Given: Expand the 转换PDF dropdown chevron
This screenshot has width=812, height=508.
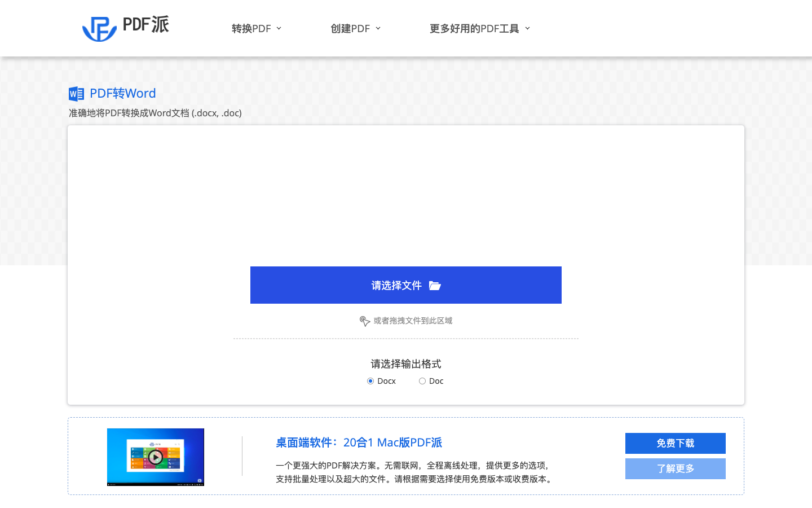Looking at the screenshot, I should (x=279, y=28).
